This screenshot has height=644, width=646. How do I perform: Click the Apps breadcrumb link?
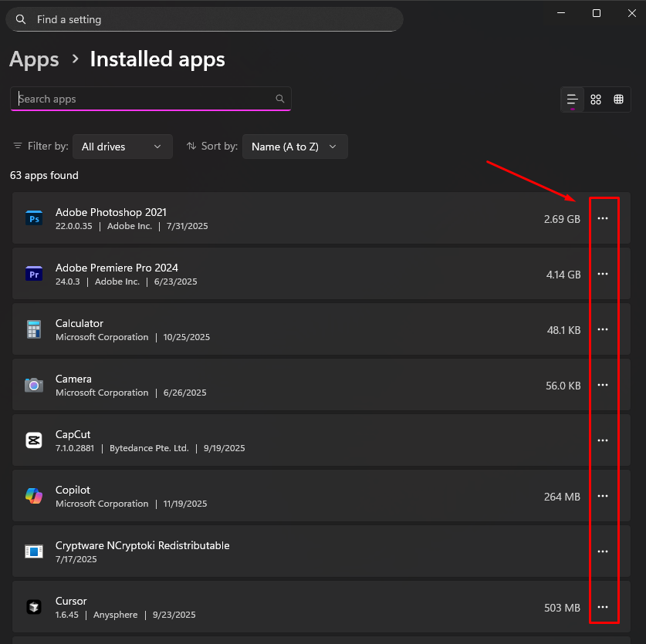[x=34, y=59]
